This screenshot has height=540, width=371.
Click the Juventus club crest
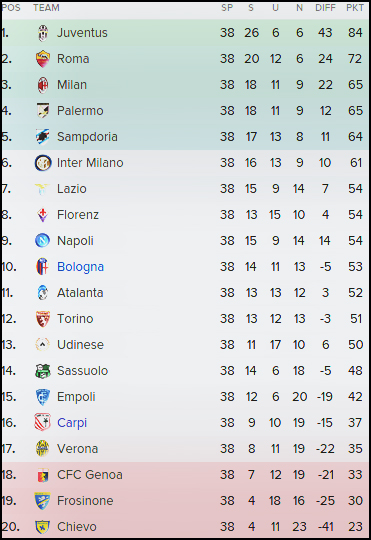click(x=43, y=33)
